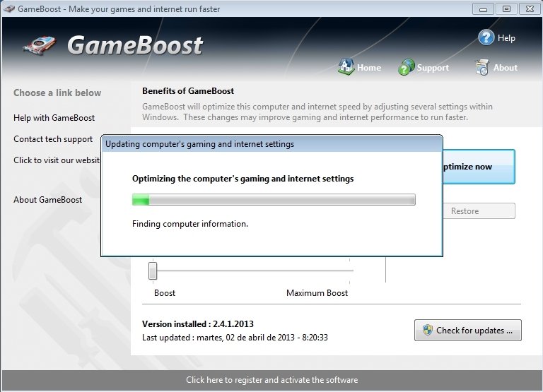The height and width of the screenshot is (392, 543).
Task: Click the About document icon
Action: point(481,67)
